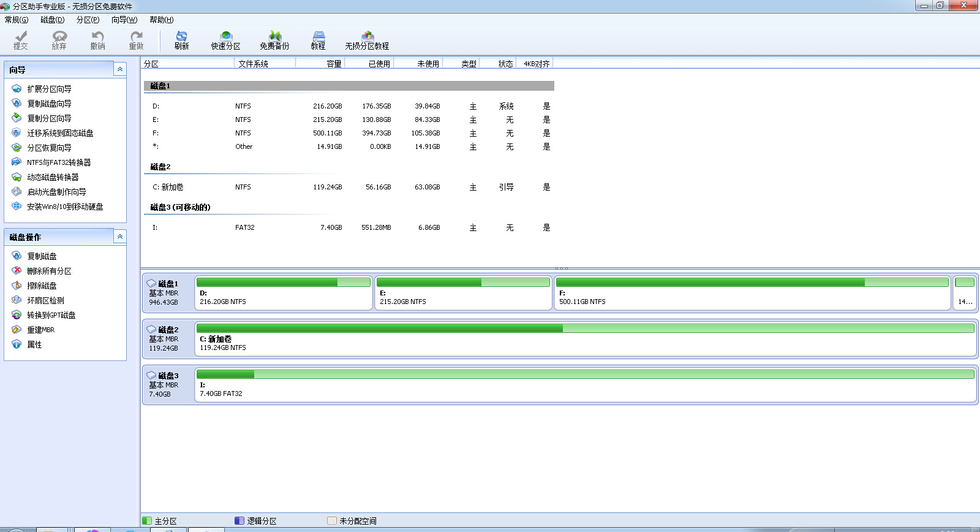Collapse the 向导 wizard panel

[x=120, y=69]
